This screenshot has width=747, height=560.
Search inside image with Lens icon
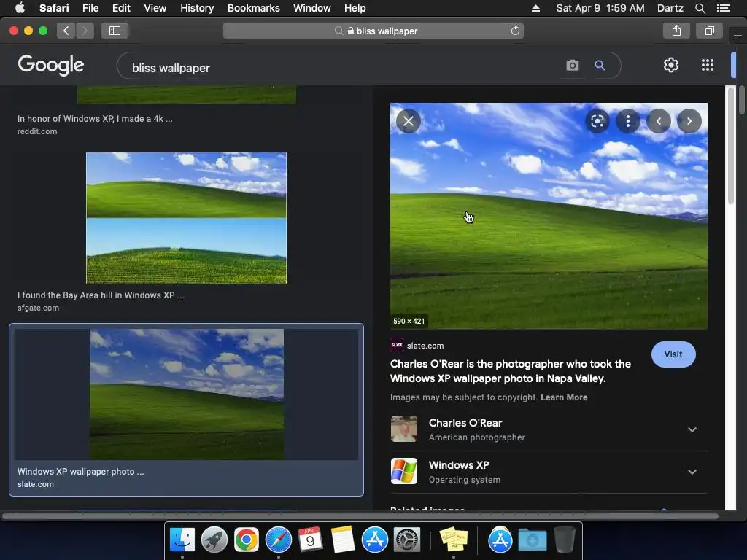[597, 121]
